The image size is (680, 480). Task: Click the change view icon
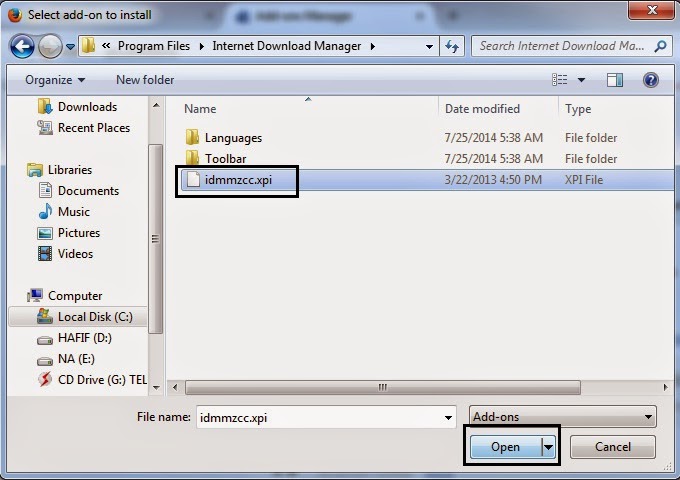559,80
